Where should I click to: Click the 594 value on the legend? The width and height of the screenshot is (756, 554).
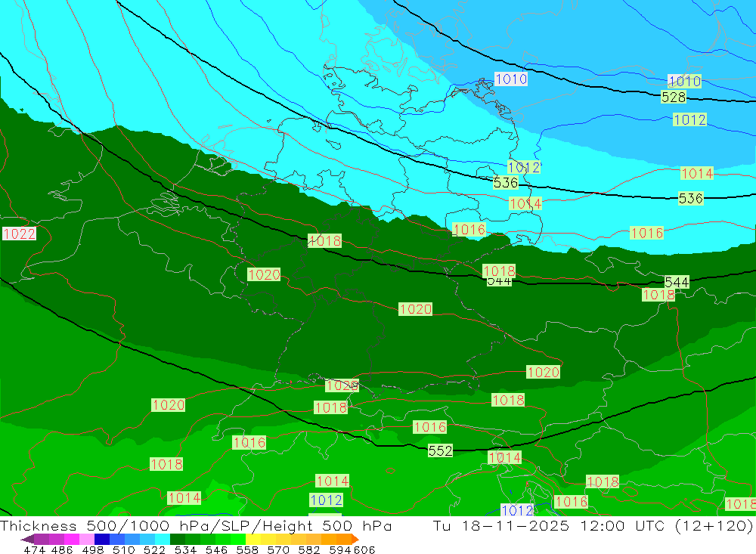pos(339,549)
